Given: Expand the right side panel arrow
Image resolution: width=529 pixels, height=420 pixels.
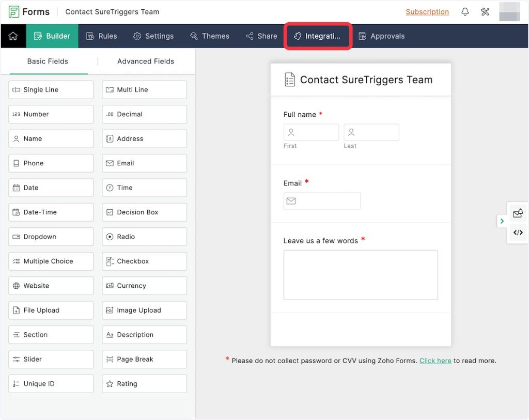Looking at the screenshot, I should tap(502, 221).
